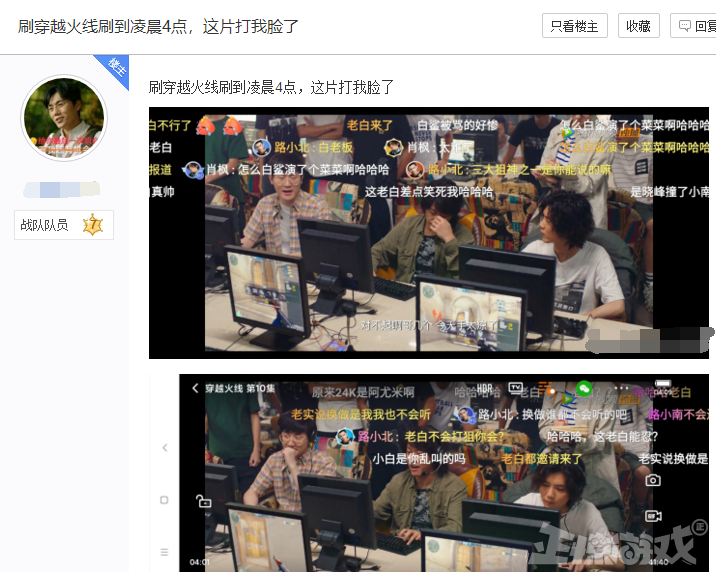716x572 pixels.
Task: Click the bullet comment 原来24K是阿尤米啊
Action: coord(363,392)
